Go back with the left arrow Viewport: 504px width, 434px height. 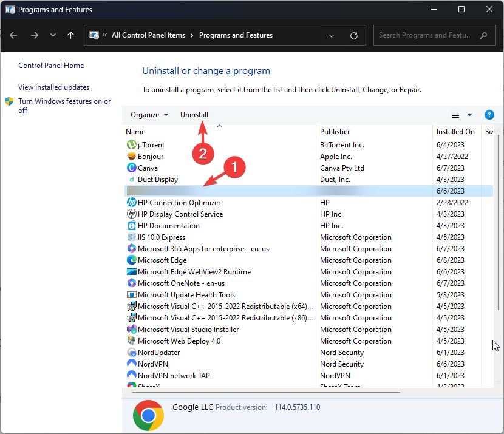(x=13, y=35)
